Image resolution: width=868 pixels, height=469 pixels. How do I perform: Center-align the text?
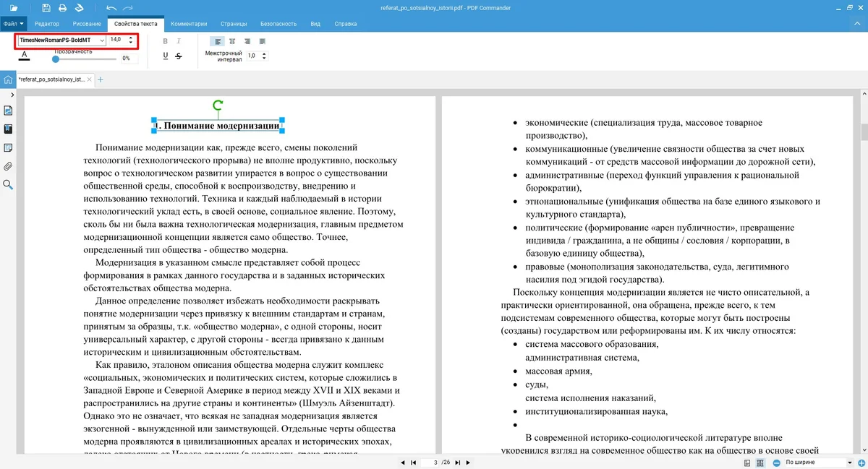coord(231,41)
